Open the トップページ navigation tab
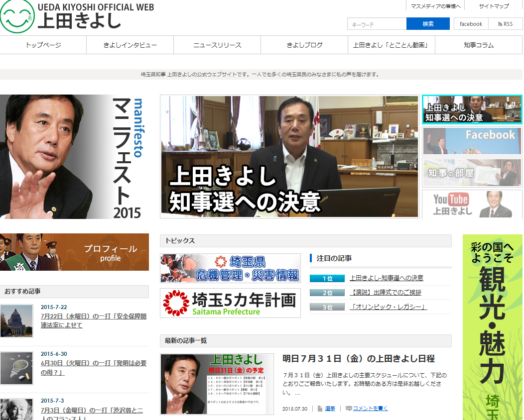This screenshot has width=524, height=420. point(43,45)
